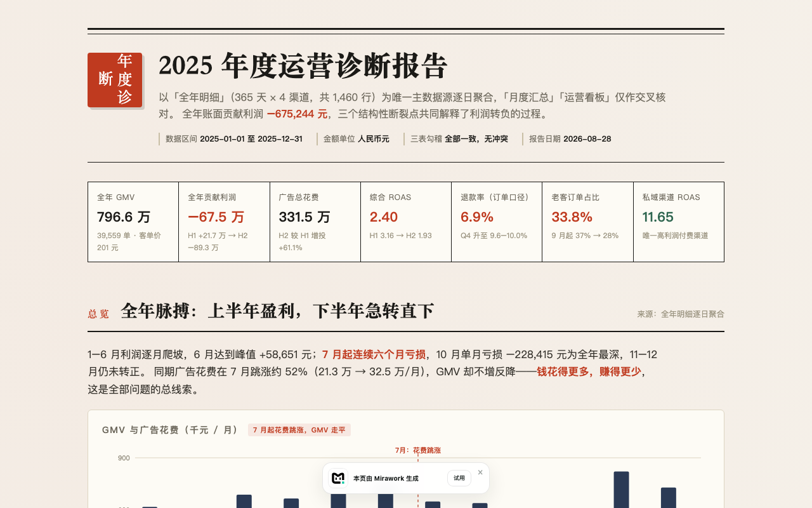The height and width of the screenshot is (508, 812).
Task: Click the chart title GMV 与广告花费
Action: tap(170, 430)
